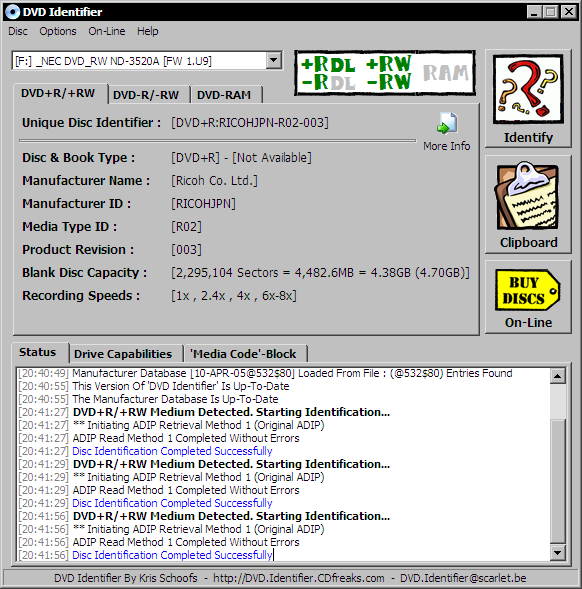This screenshot has width=582, height=589.
Task: Click the 20:41:29 'Disc Identification Completed Successfully' line
Action: click(145, 503)
